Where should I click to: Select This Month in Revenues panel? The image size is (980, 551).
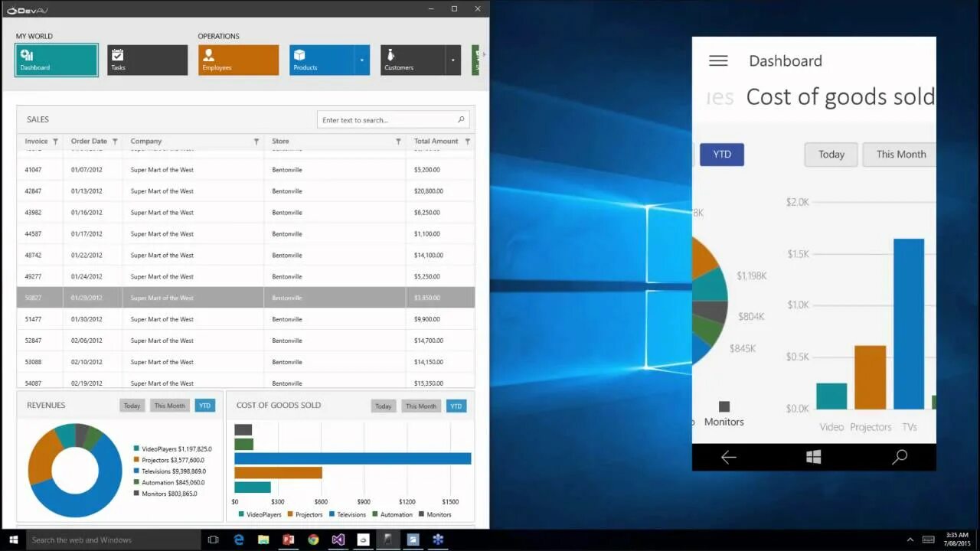(x=170, y=406)
